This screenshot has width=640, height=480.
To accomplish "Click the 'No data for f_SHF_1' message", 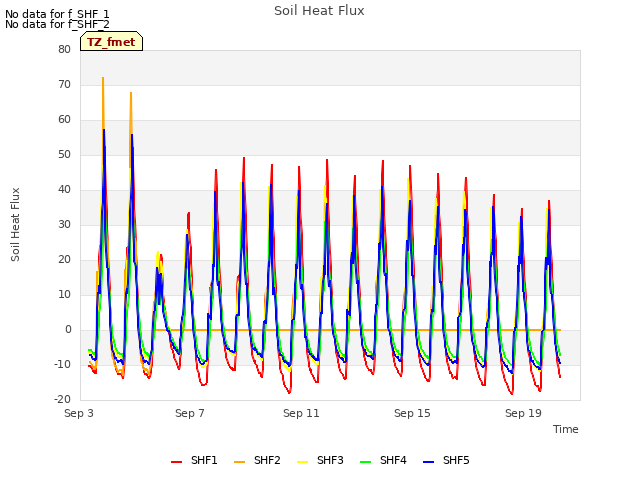I will tap(57, 14).
